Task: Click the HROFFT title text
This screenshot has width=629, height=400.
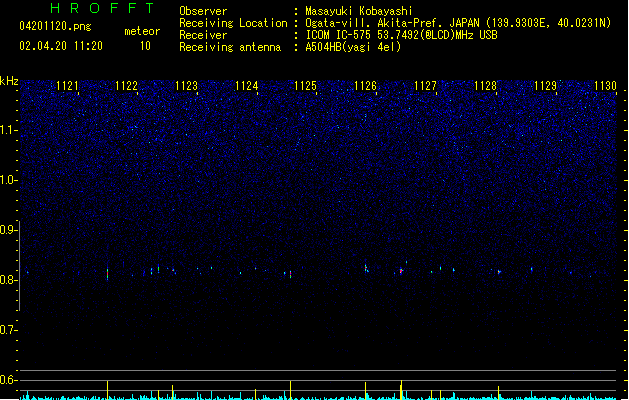Action: [102, 8]
